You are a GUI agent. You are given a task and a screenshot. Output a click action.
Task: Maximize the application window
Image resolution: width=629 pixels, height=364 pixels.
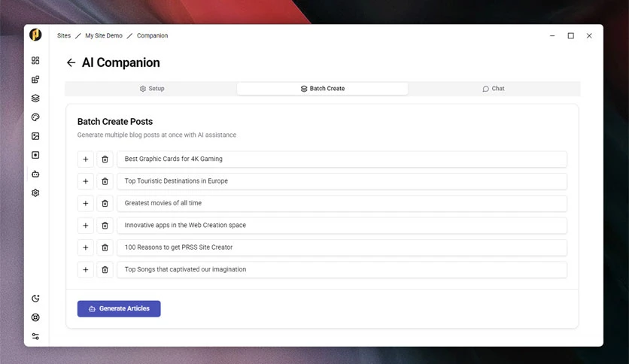(571, 35)
